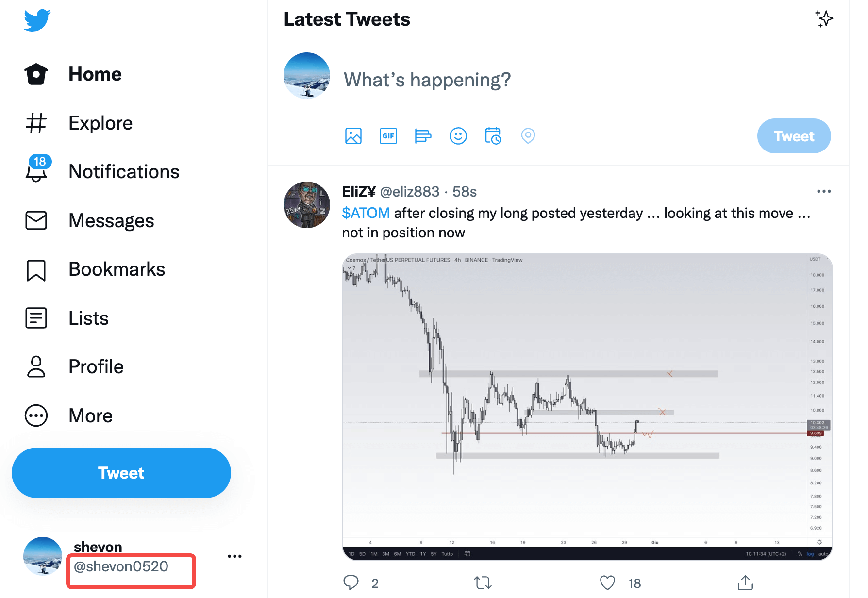Image resolution: width=868 pixels, height=598 pixels.
Task: Follow the $ATOM cashtag link
Action: 366,213
